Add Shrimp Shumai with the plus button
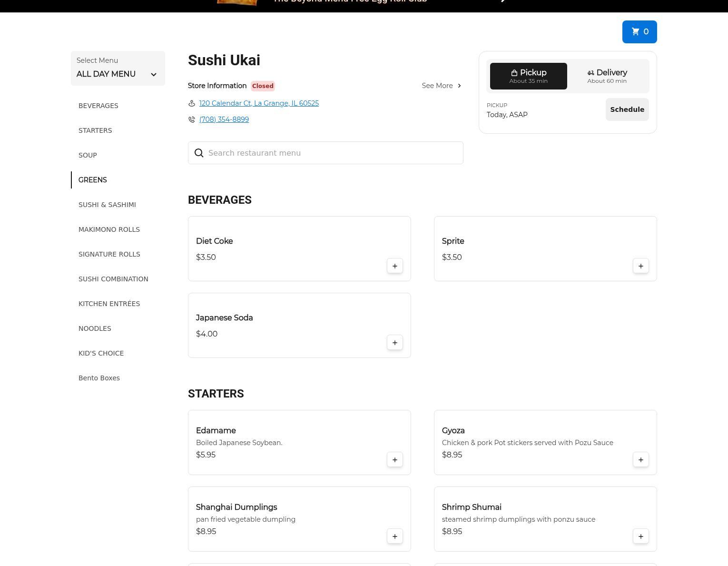 coord(640,536)
